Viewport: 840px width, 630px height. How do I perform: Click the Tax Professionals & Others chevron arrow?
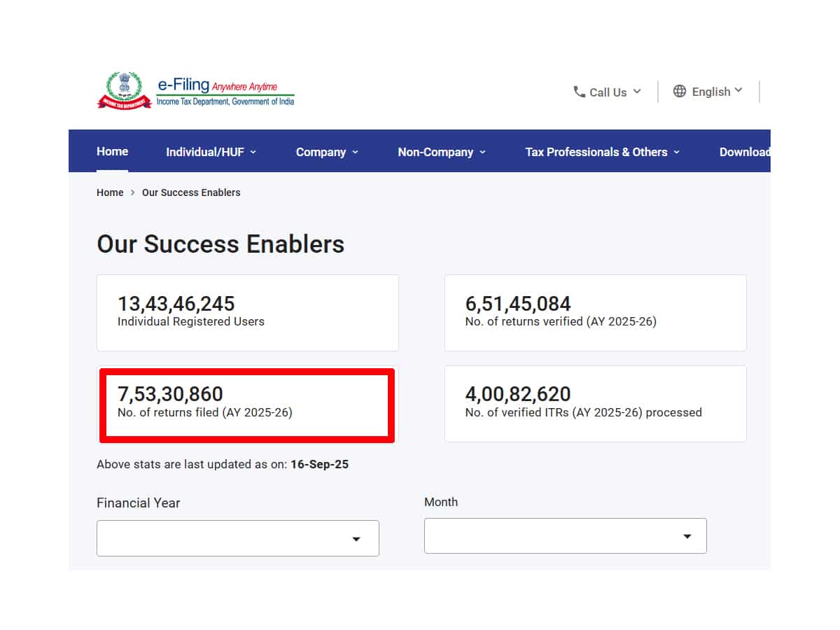(x=677, y=153)
